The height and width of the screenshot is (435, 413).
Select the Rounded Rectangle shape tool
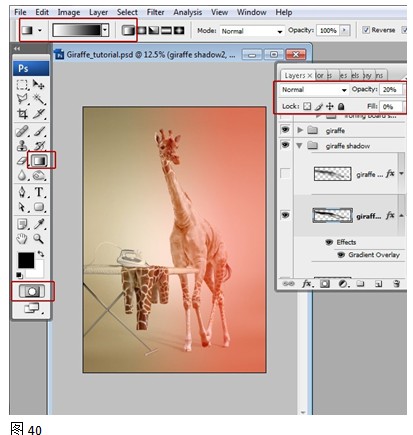[39, 207]
